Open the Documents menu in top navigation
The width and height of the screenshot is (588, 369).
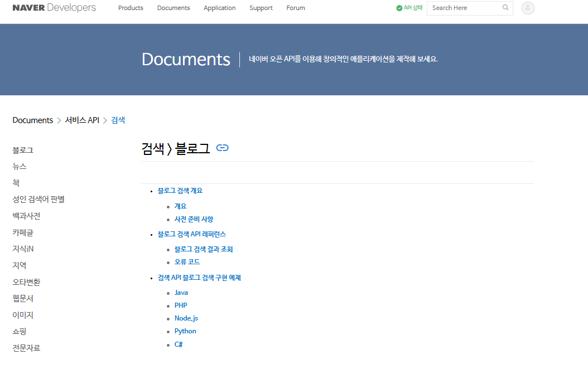click(173, 8)
